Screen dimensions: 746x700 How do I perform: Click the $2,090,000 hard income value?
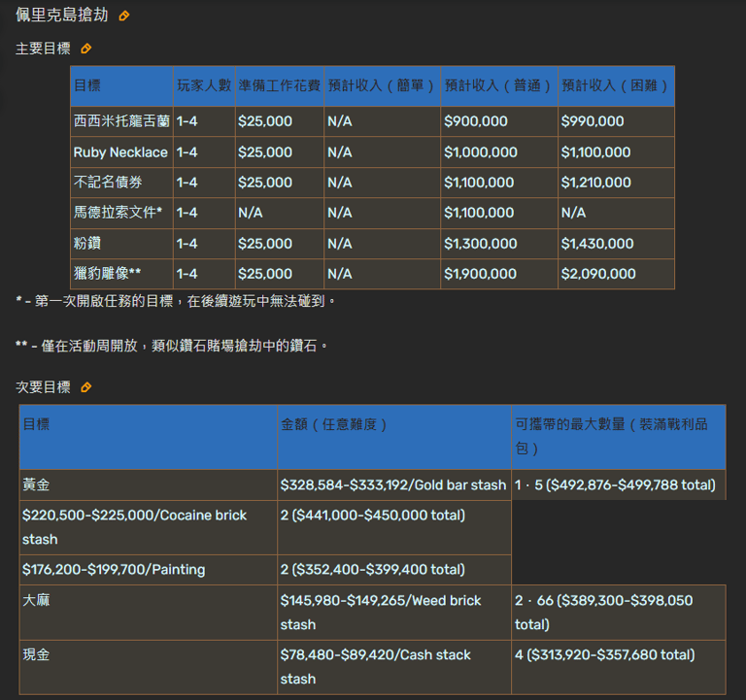point(598,274)
